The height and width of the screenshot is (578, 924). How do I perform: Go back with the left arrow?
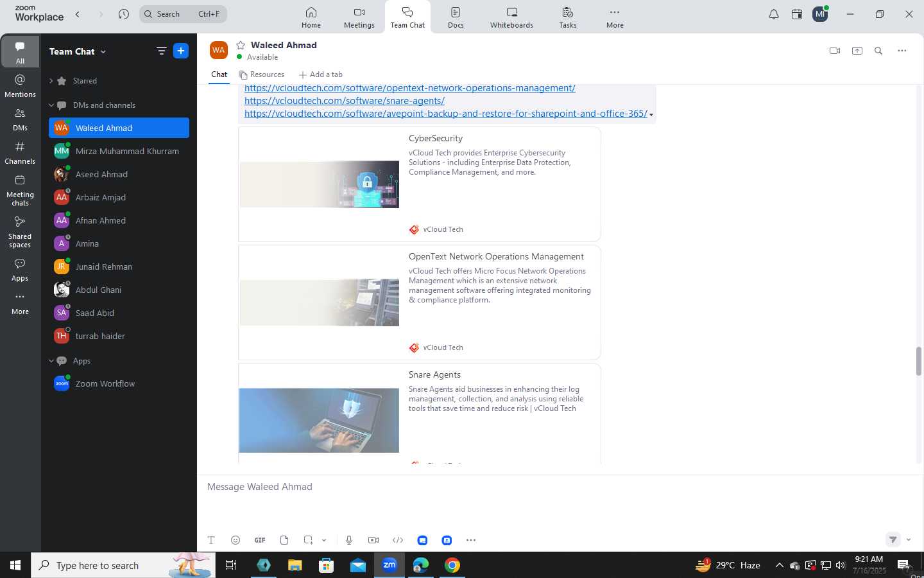click(x=78, y=14)
